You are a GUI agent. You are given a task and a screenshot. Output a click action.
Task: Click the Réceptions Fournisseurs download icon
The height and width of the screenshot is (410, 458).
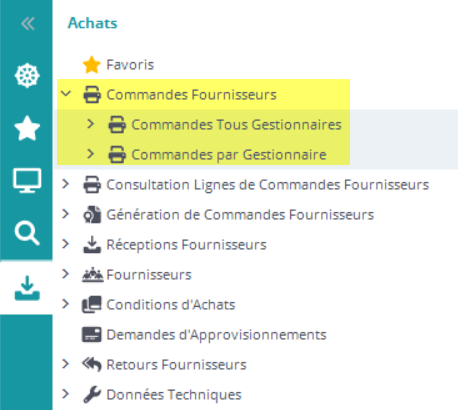point(92,245)
